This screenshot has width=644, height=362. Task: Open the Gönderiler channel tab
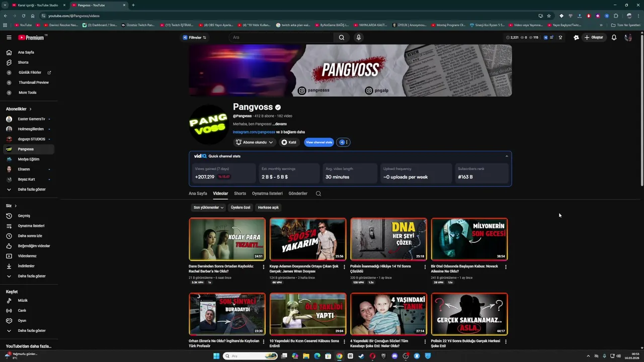click(298, 194)
